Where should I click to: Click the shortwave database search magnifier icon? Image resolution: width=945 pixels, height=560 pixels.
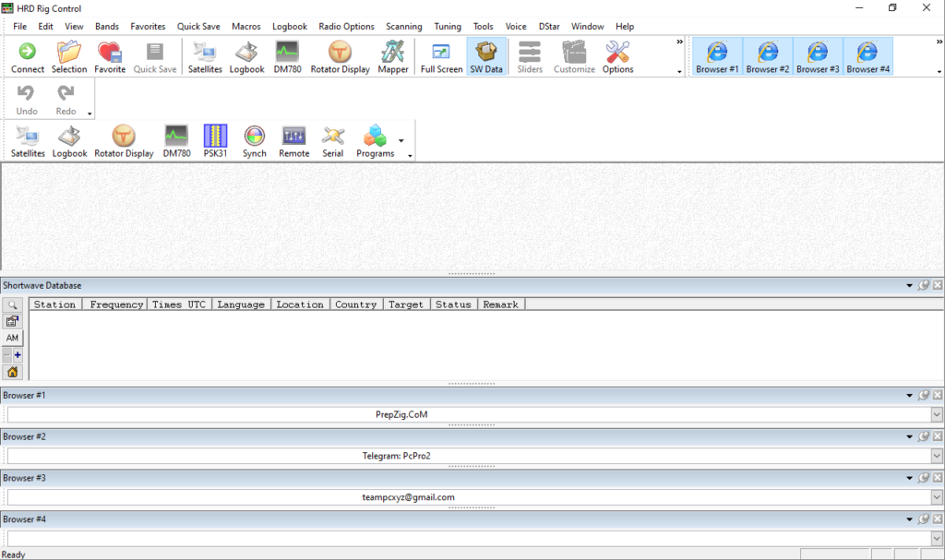tap(12, 305)
